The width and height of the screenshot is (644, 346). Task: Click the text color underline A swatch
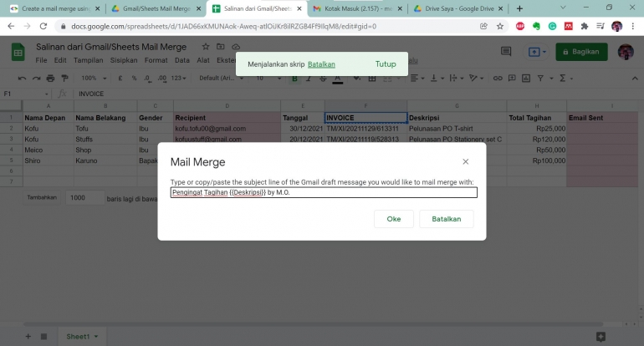coord(337,78)
